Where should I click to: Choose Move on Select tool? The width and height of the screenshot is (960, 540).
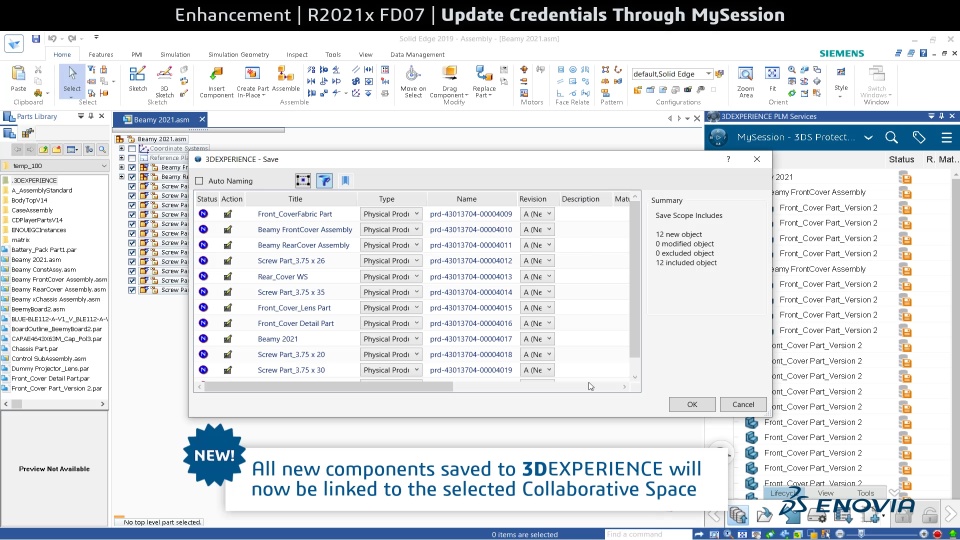413,81
